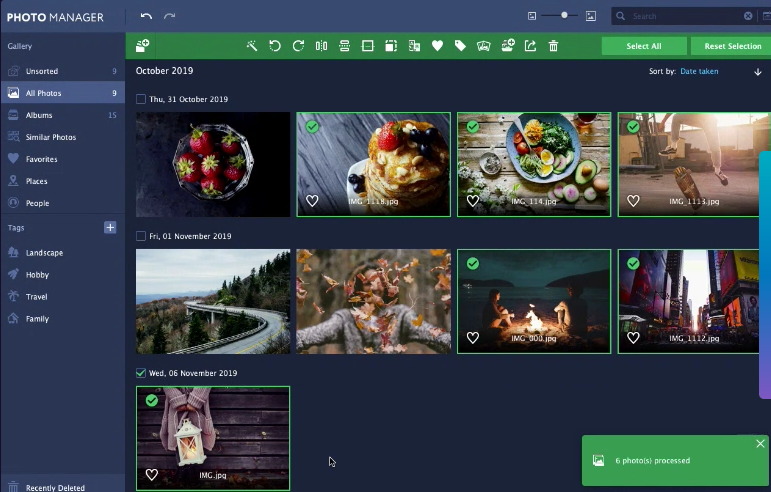Image resolution: width=771 pixels, height=492 pixels.
Task: Open the Sort by Date taken dropdown
Action: 699,72
